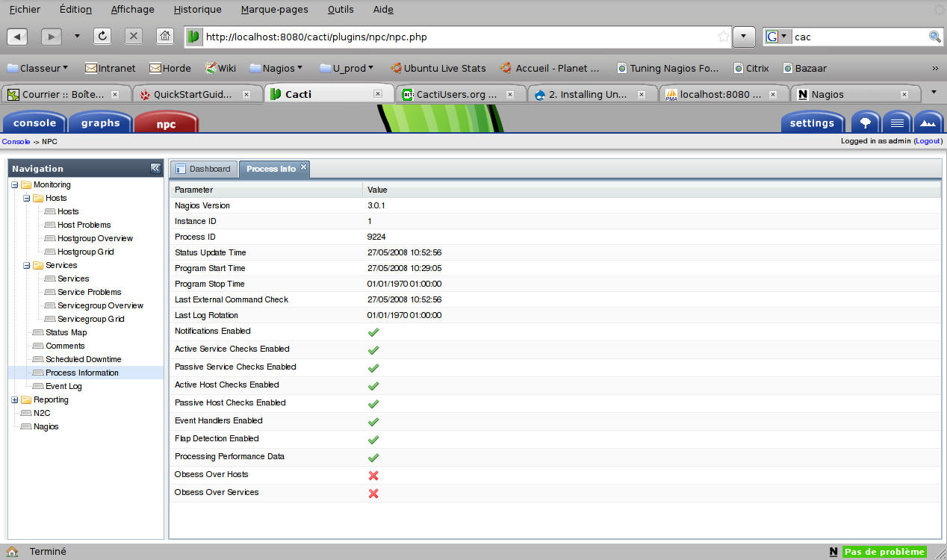Click the browser home button
947x560 pixels.
coord(165,36)
